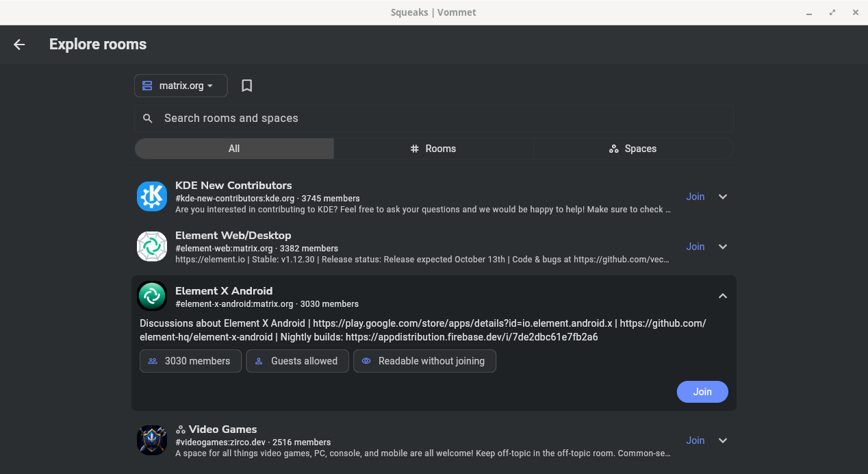The image size is (868, 474).
Task: Click the Element X Android description text
Action: coord(423,330)
